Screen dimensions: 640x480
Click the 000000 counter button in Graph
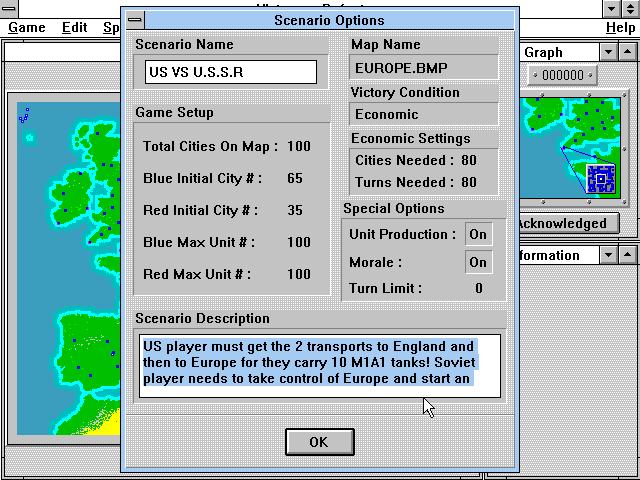[x=562, y=75]
